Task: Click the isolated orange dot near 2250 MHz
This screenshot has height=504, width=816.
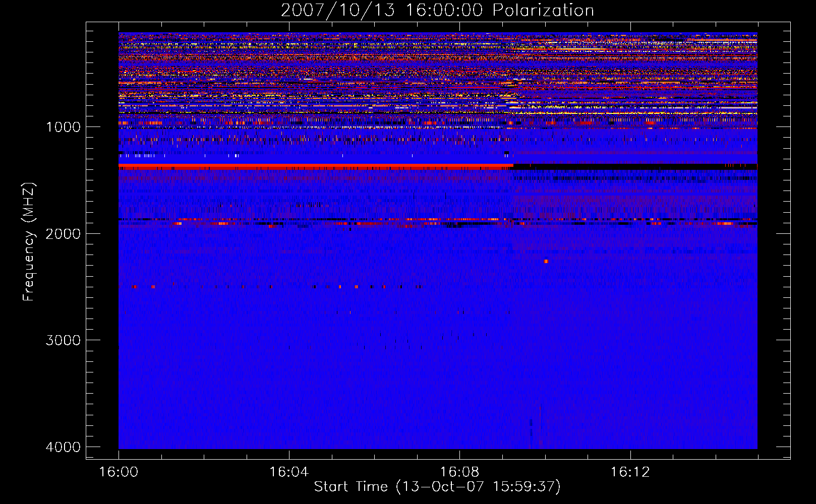Action: click(x=546, y=261)
